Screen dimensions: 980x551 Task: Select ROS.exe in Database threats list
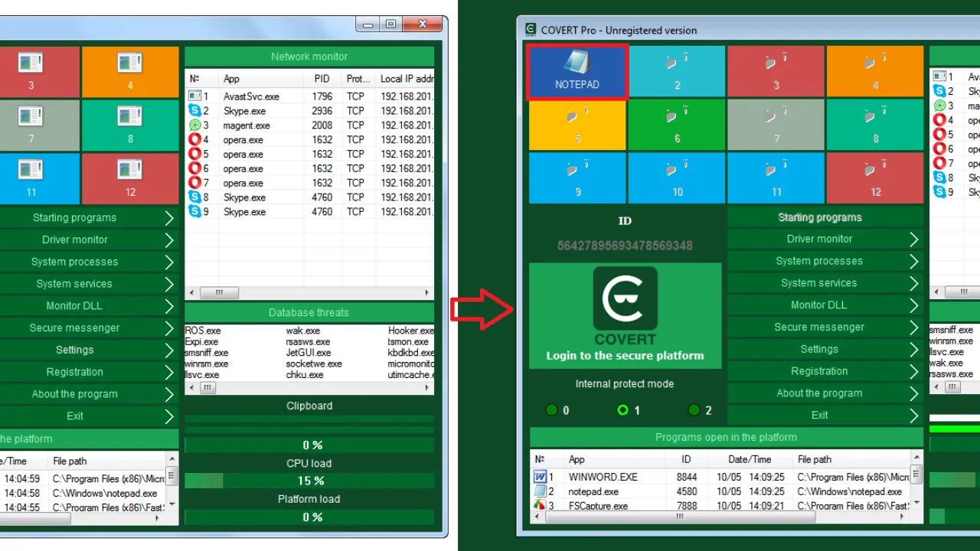[x=203, y=331]
